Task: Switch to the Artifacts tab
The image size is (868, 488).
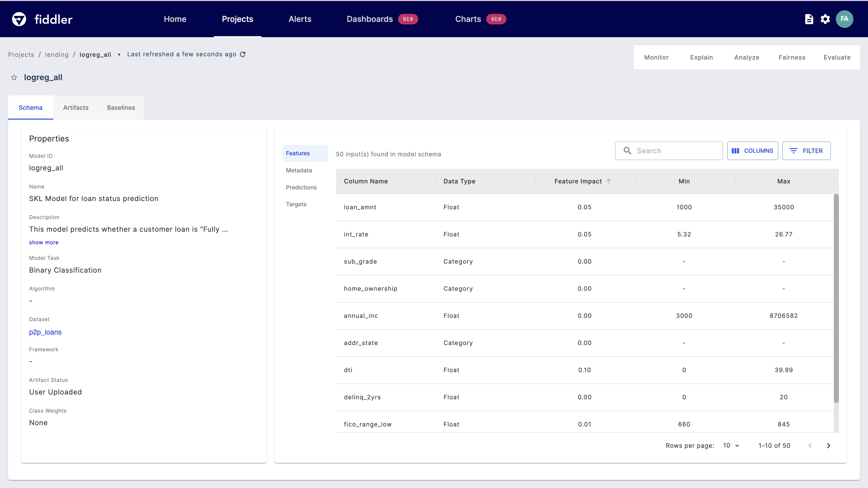Action: [76, 108]
